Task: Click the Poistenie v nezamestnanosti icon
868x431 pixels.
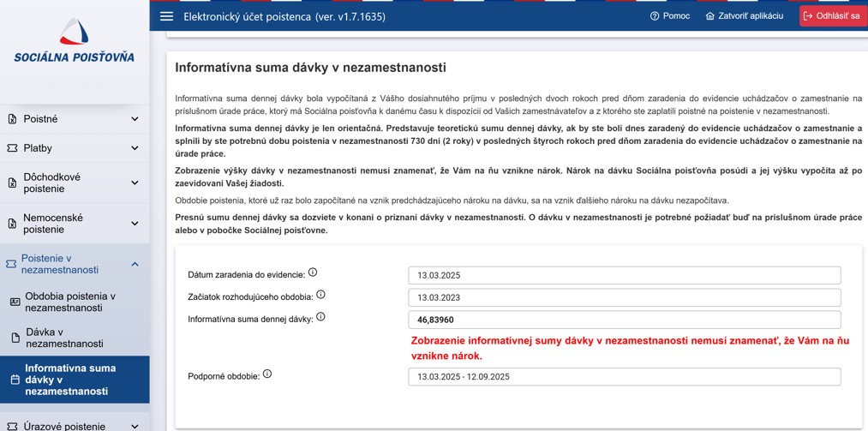Action: pyautogui.click(x=11, y=265)
